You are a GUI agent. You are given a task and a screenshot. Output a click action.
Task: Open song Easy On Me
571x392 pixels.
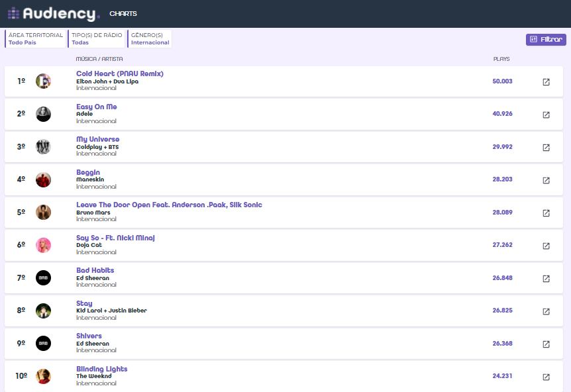97,107
